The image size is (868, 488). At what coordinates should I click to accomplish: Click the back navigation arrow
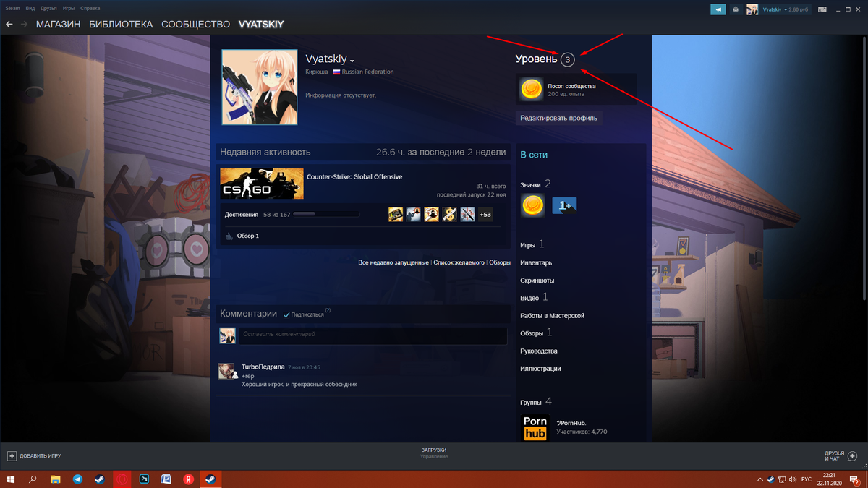[x=9, y=25]
